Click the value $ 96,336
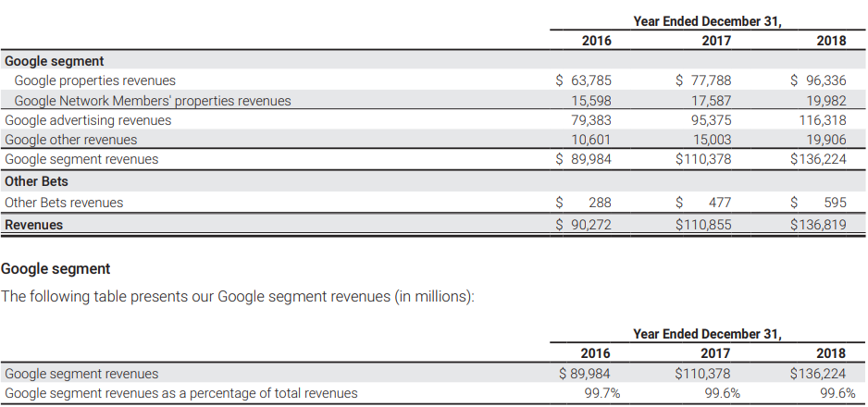The height and width of the screenshot is (407, 868). pyautogui.click(x=818, y=80)
